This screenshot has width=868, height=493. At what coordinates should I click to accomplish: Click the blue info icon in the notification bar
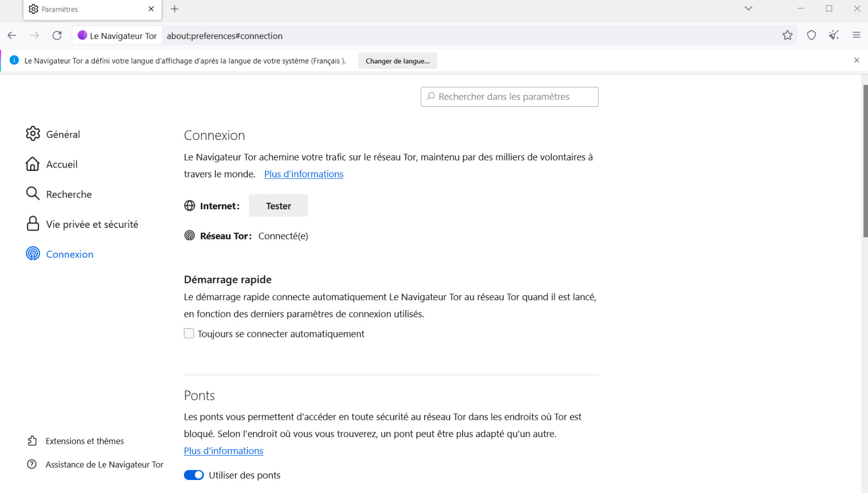click(x=14, y=60)
